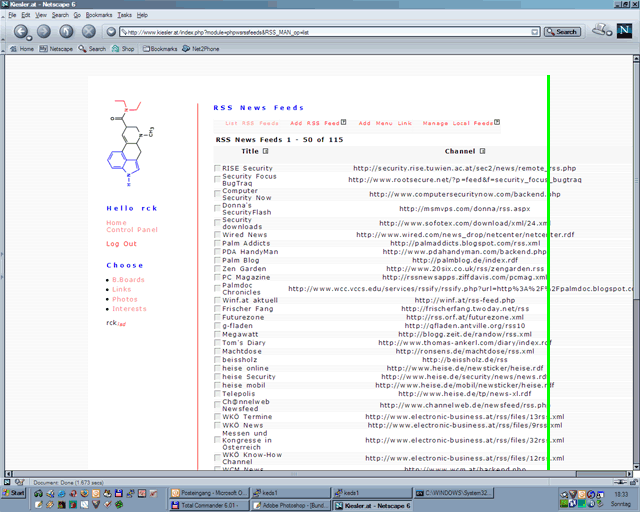Open the Tasks menu

(x=124, y=16)
